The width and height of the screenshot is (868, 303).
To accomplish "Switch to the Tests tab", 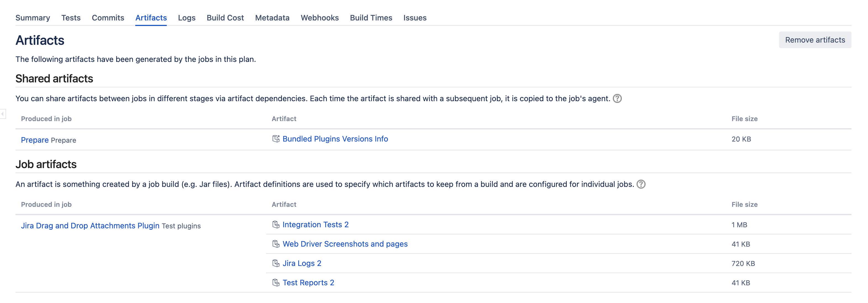I will (71, 18).
